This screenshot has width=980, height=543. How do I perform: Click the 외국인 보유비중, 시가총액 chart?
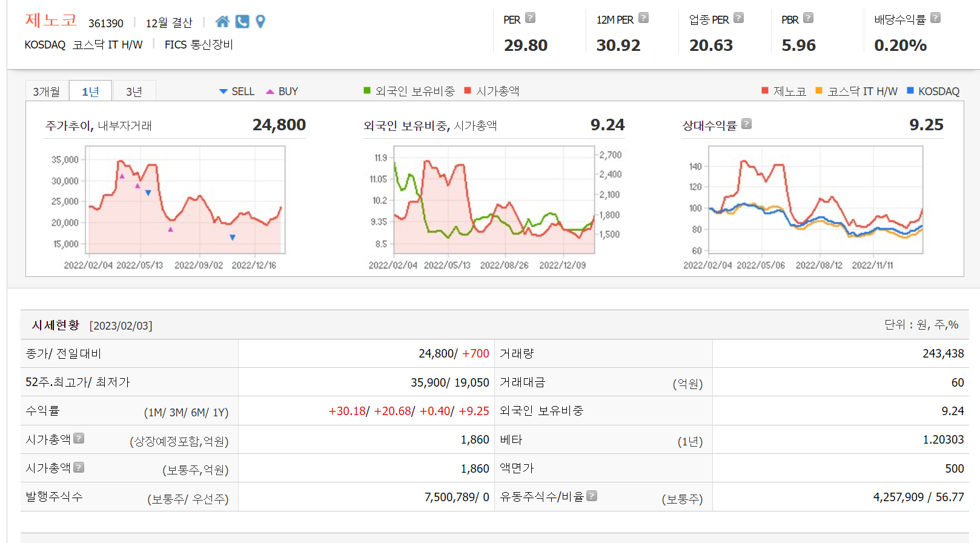coord(494,199)
